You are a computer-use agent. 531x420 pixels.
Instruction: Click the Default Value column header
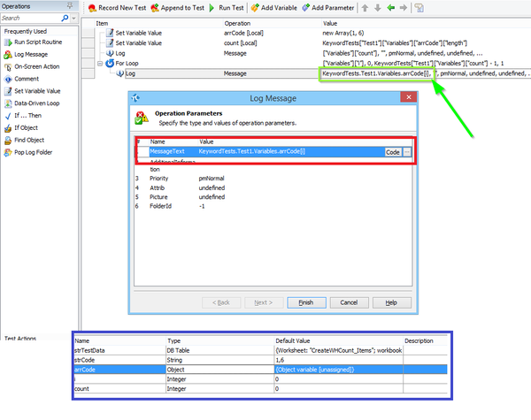[x=293, y=340]
